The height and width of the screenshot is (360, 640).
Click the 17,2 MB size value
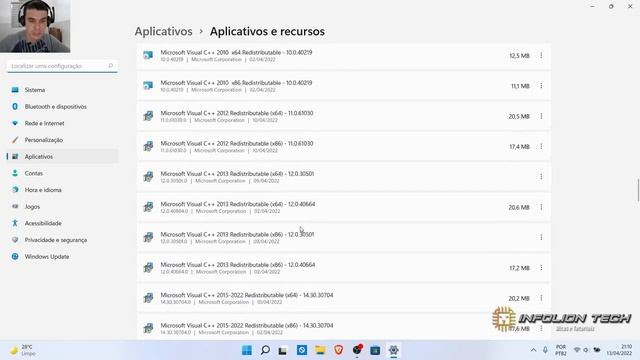[x=519, y=268]
